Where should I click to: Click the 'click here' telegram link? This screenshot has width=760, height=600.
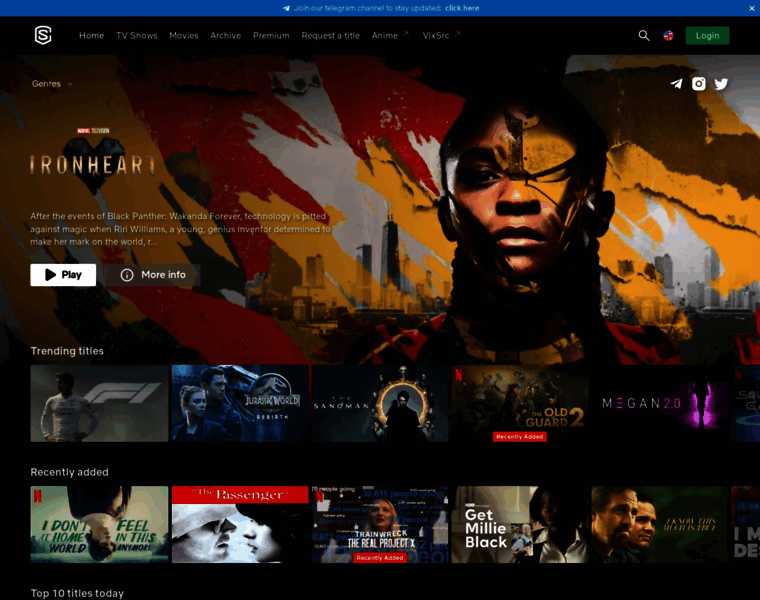click(x=462, y=8)
